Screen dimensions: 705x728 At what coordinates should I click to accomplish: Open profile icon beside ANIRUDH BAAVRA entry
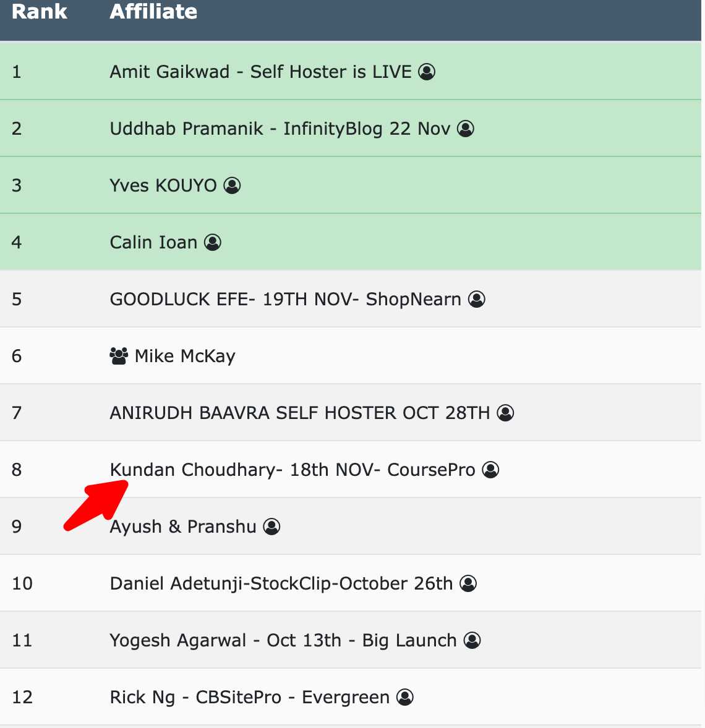(505, 413)
